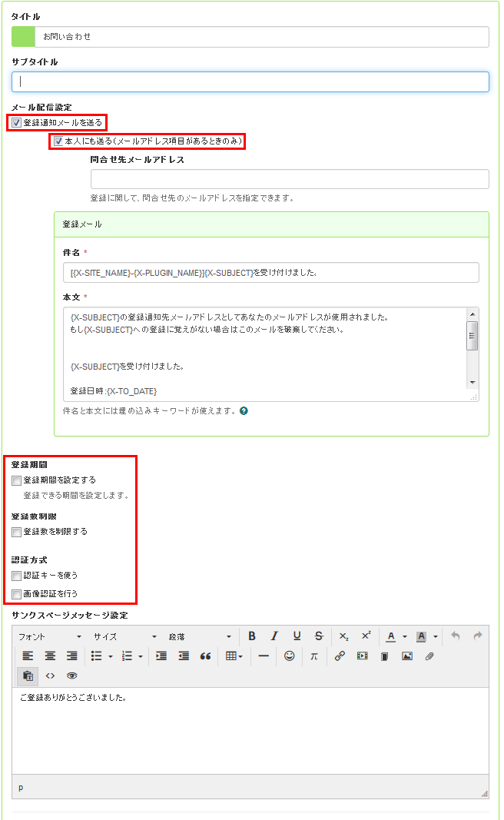Viewport: 504px width, 820px height.
Task: Click the editor resize handle at bottom right
Action: pyautogui.click(x=484, y=793)
